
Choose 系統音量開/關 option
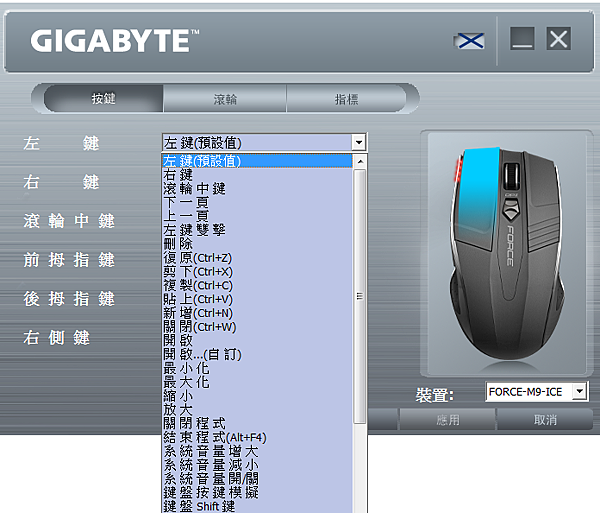tap(257, 479)
